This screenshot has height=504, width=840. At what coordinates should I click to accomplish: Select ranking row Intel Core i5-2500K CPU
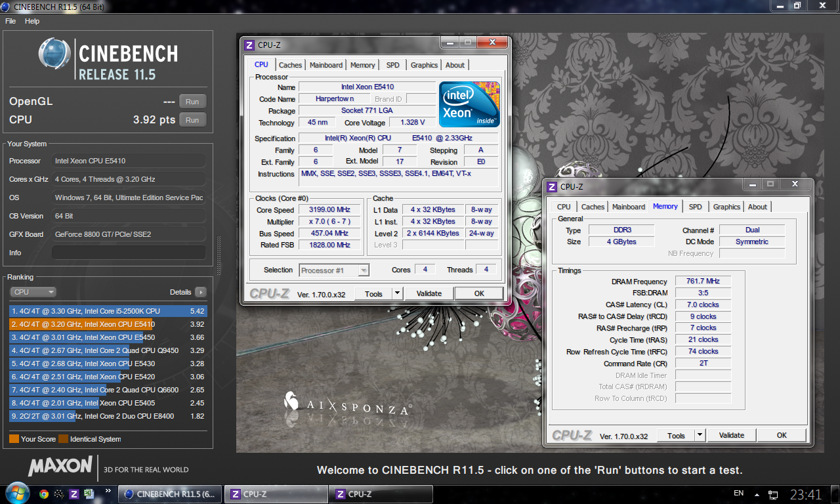(x=108, y=311)
